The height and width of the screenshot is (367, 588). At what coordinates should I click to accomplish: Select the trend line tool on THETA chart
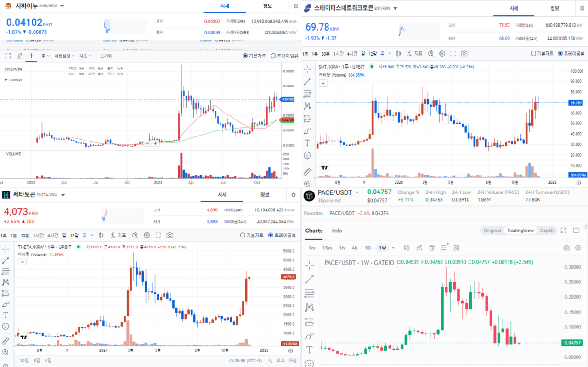point(6,261)
